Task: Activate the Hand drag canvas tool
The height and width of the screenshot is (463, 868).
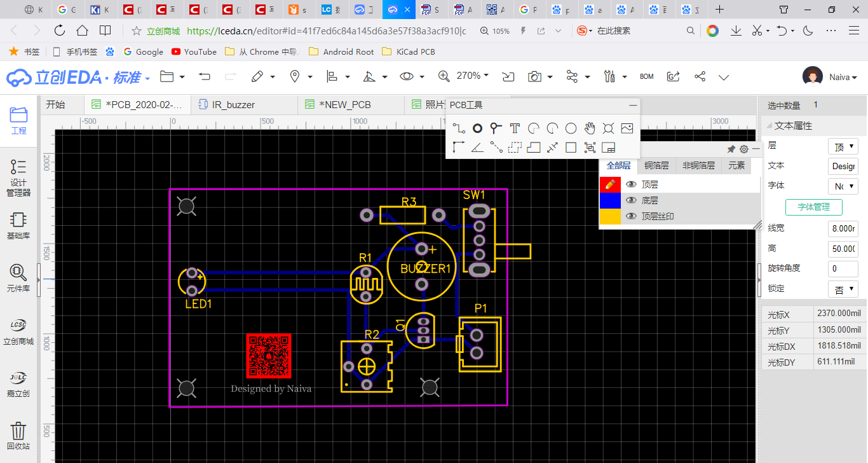Action: 590,128
